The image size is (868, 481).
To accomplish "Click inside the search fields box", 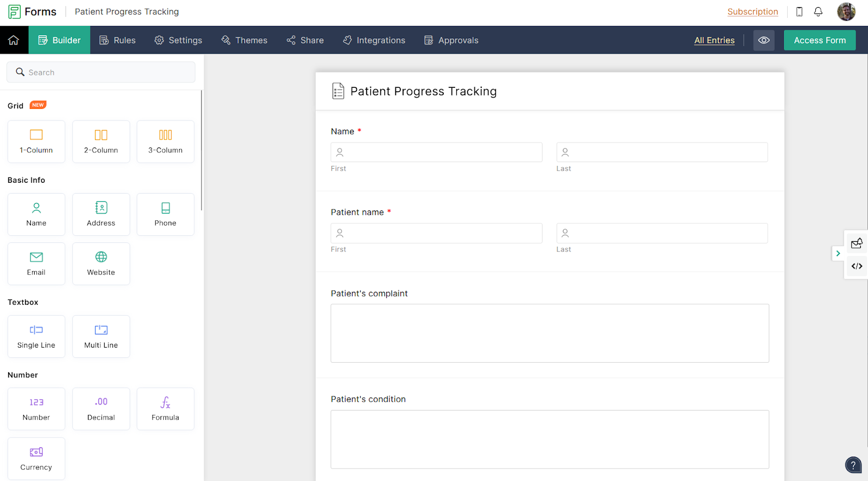I will point(100,72).
